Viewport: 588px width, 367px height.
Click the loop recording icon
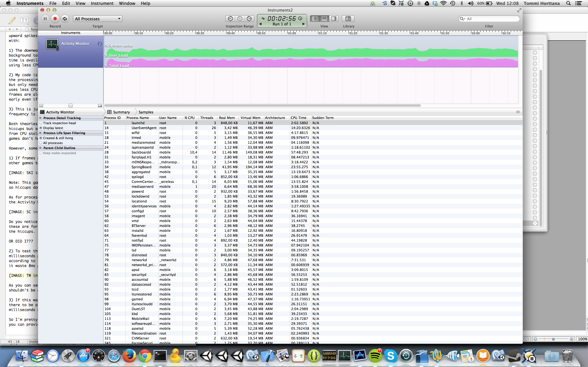(x=65, y=19)
